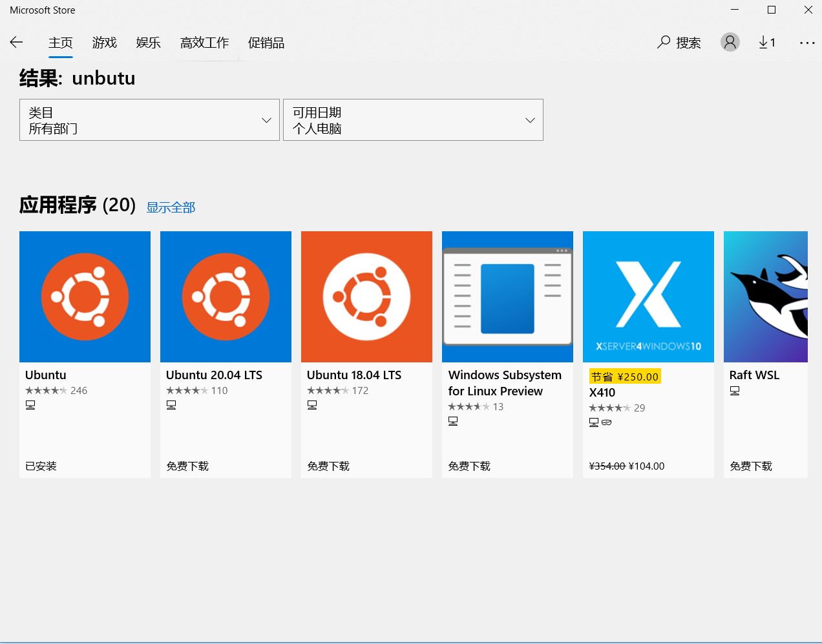Click the 显示全部 link
The image size is (822, 644).
pyautogui.click(x=171, y=207)
